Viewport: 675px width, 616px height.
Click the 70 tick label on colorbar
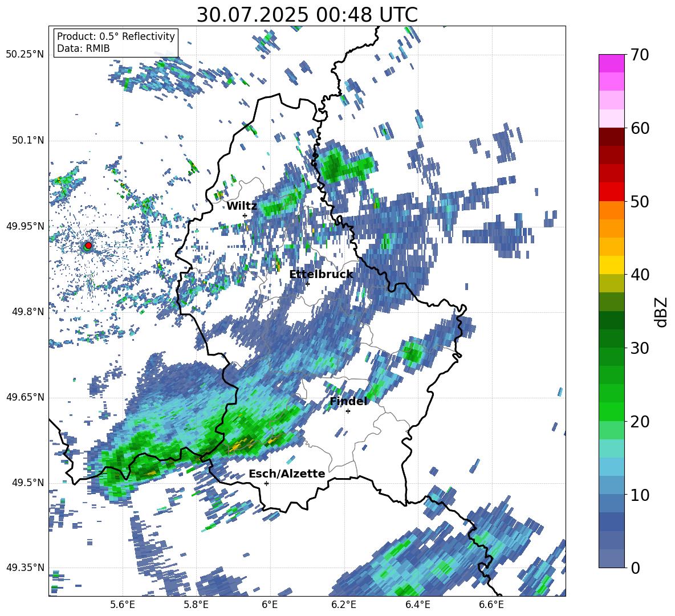[640, 55]
